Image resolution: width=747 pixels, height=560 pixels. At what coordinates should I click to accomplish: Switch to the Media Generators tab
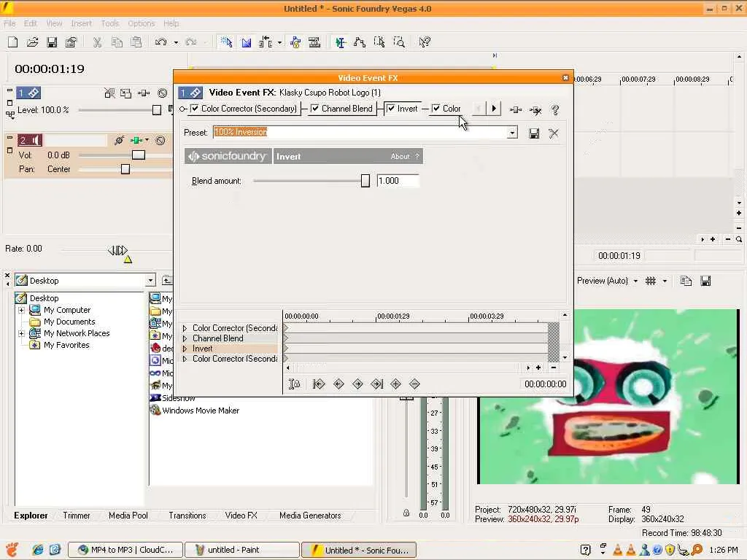coord(310,516)
